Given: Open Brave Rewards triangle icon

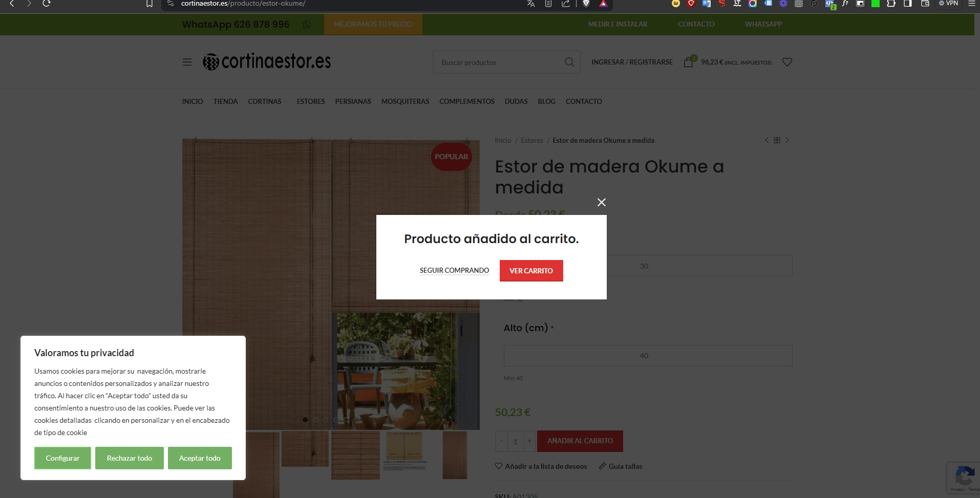Looking at the screenshot, I should (603, 4).
